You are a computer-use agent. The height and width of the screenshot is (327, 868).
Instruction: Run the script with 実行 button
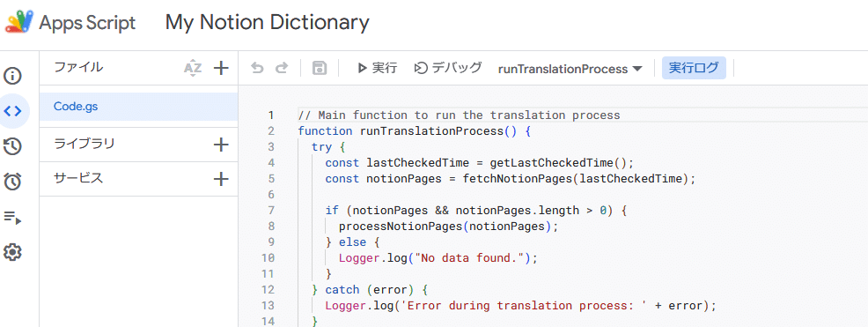[378, 68]
